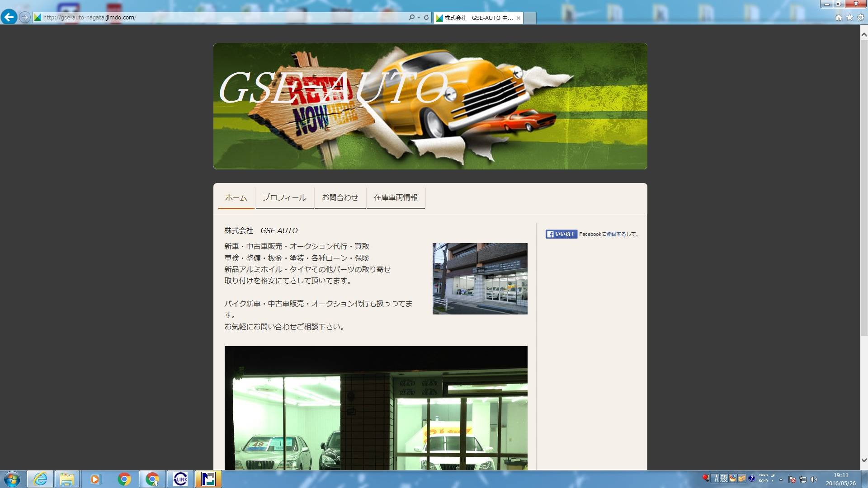Click the scrollbar up arrow

(864, 34)
